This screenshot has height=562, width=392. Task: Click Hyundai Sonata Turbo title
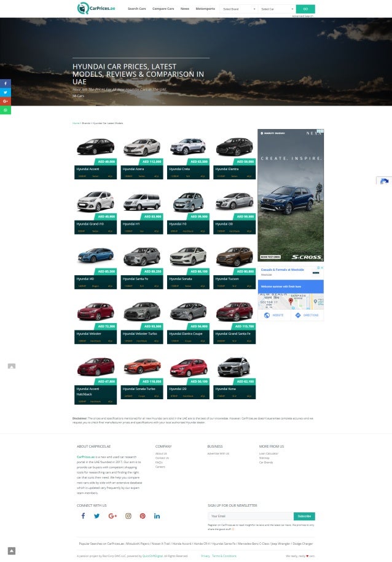click(x=139, y=389)
